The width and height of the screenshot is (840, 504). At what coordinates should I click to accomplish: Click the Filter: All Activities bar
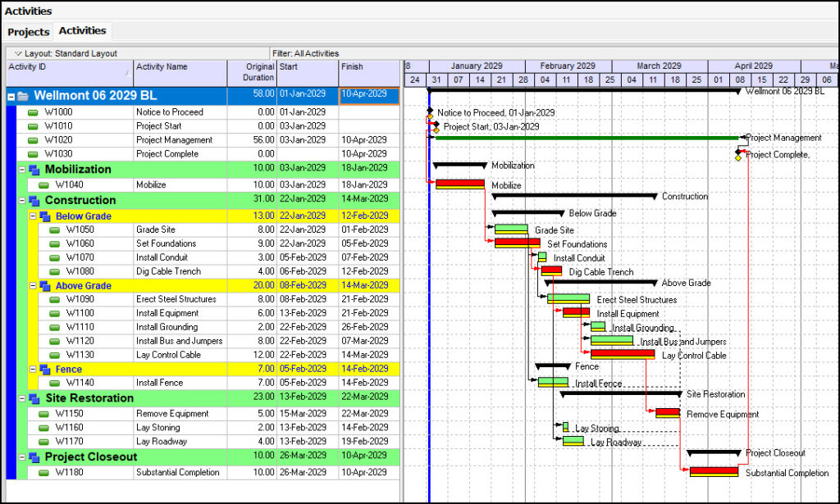click(554, 53)
